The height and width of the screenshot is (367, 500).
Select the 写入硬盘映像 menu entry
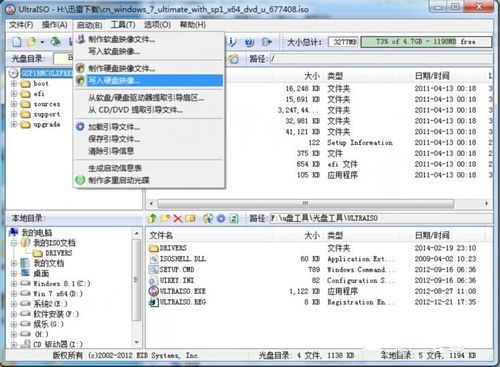point(149,80)
